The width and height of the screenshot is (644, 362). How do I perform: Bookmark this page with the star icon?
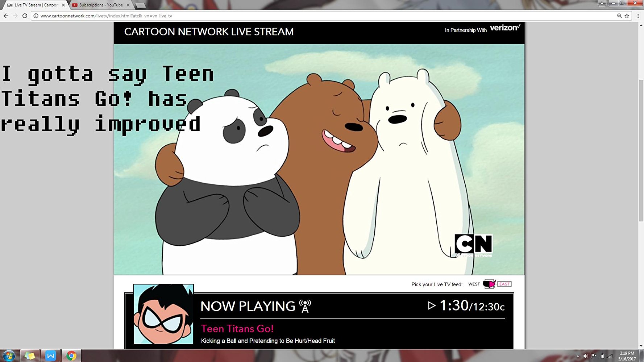tap(627, 16)
